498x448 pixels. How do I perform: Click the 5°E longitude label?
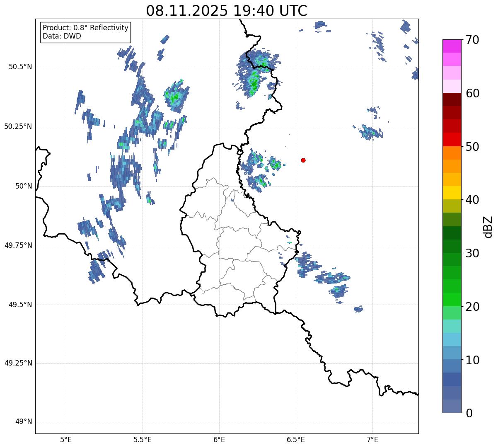tap(66, 440)
